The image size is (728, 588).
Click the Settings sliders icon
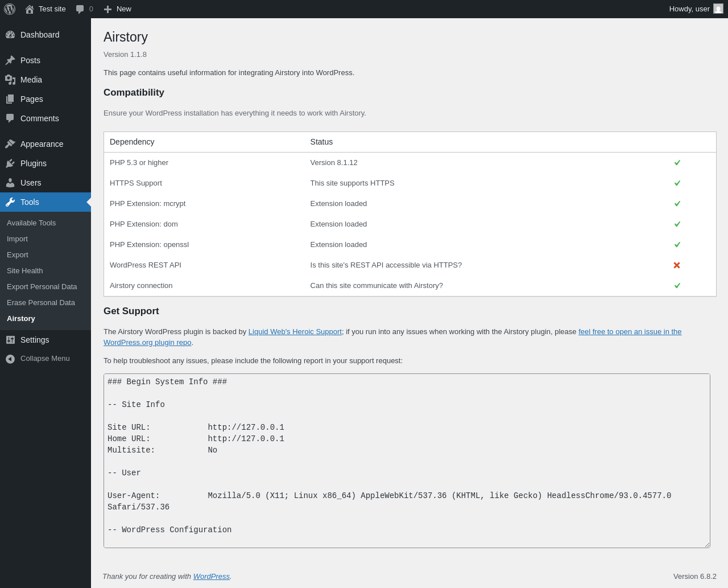click(10, 340)
